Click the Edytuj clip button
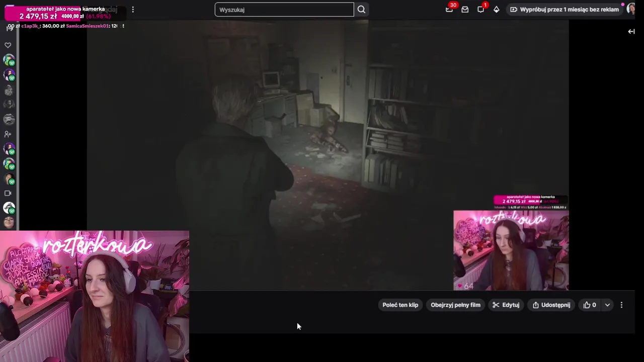Screen dimensions: 644x362 pyautogui.click(x=506, y=305)
